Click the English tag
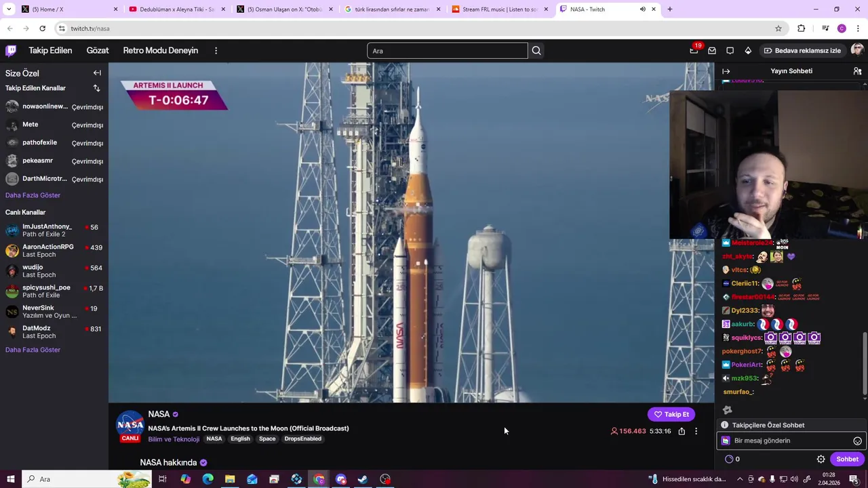 pos(240,439)
